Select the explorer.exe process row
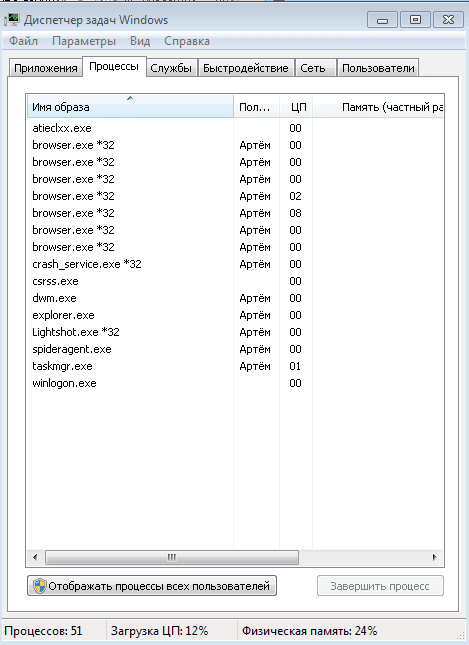The image size is (469, 645). (x=235, y=315)
